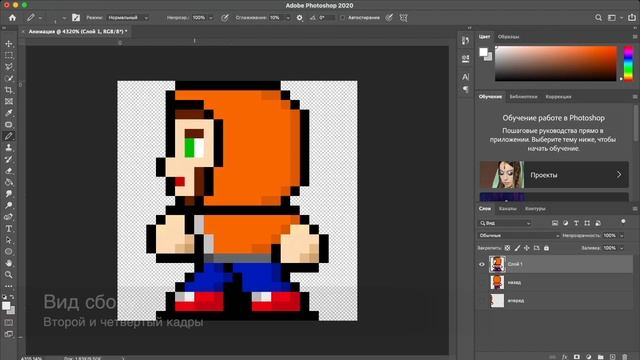This screenshot has width=640, height=360.
Task: Pick a color in the color field
Action: (x=556, y=63)
